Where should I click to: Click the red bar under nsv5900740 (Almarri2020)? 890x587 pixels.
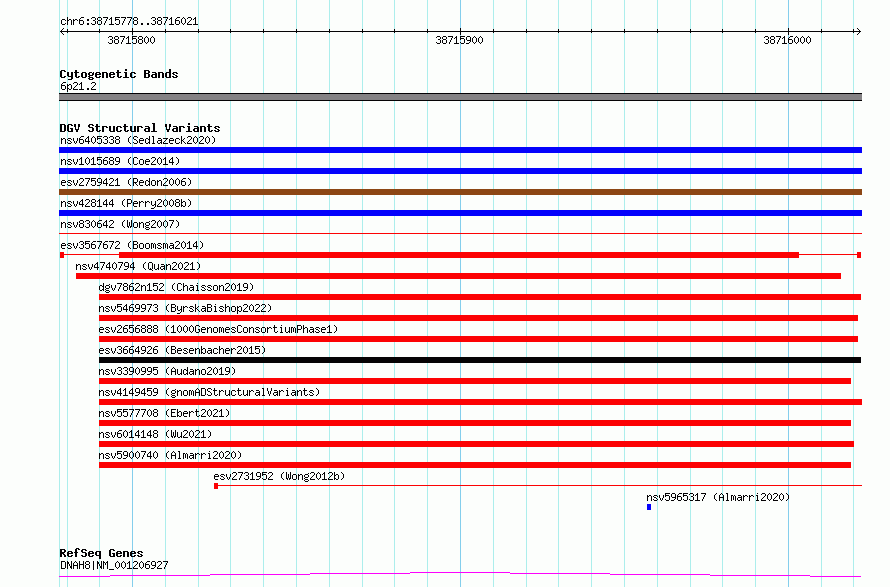(475, 465)
